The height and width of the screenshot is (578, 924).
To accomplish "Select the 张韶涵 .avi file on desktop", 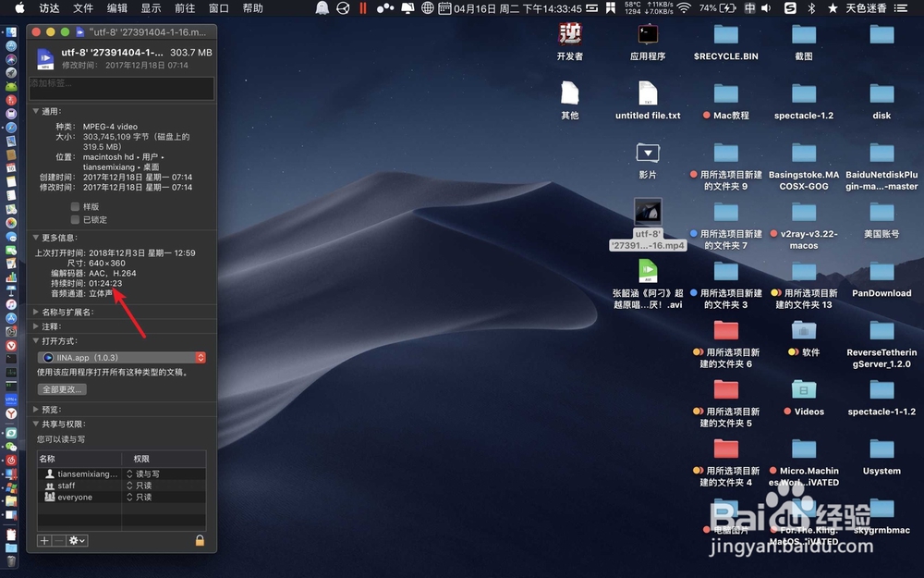I will 648,284.
